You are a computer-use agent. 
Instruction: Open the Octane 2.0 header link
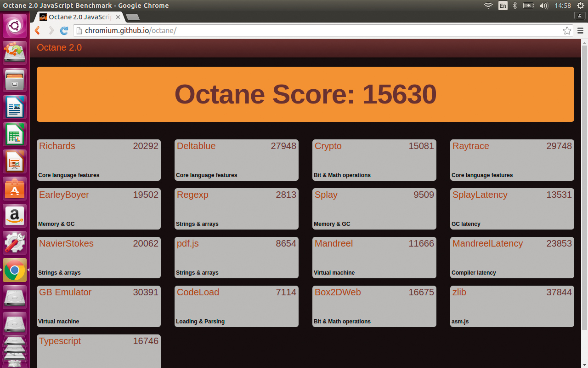tap(59, 48)
